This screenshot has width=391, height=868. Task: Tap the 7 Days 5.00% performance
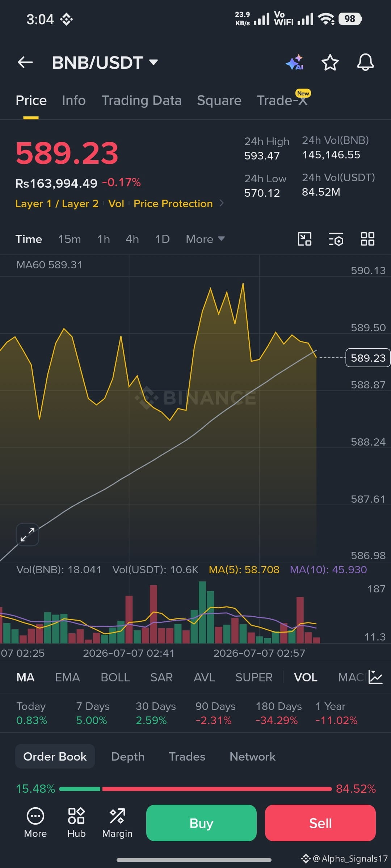click(x=93, y=713)
